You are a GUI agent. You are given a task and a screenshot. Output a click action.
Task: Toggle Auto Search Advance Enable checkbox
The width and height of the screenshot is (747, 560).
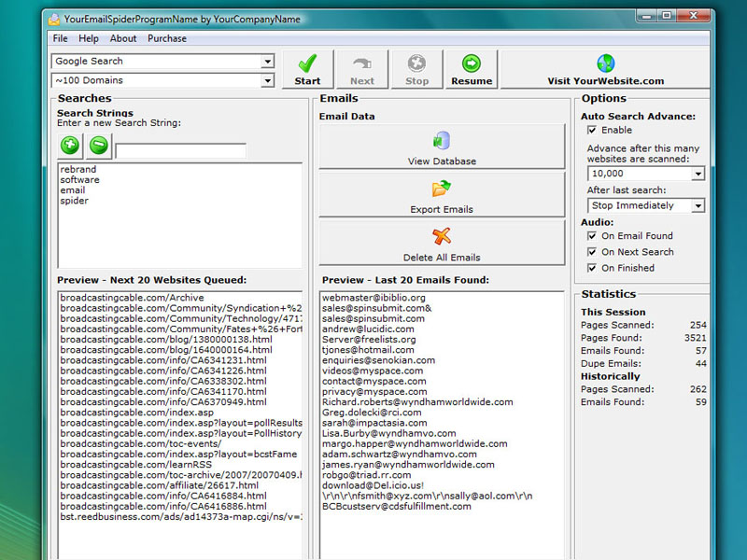coord(592,130)
